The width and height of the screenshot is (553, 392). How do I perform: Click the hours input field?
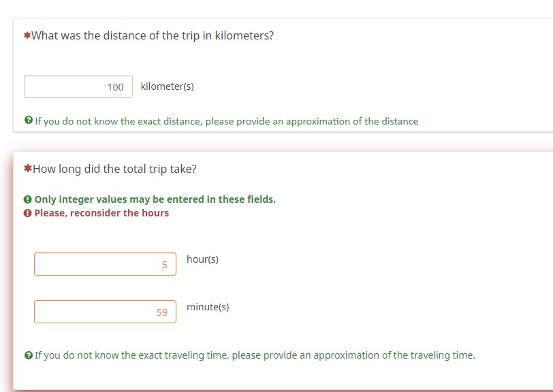pos(105,264)
